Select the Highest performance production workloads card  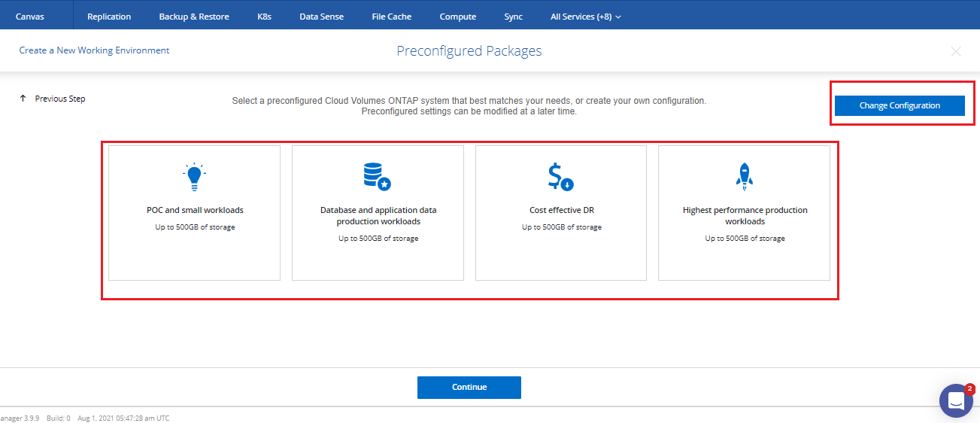(x=744, y=213)
